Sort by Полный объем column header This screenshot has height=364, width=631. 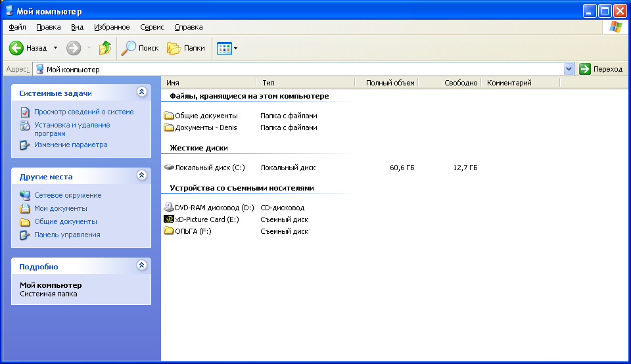click(x=390, y=83)
